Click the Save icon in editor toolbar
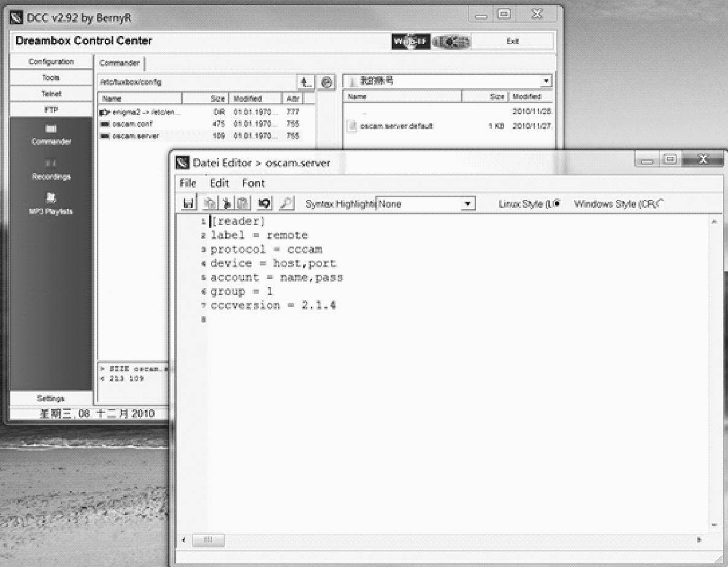 coord(189,204)
